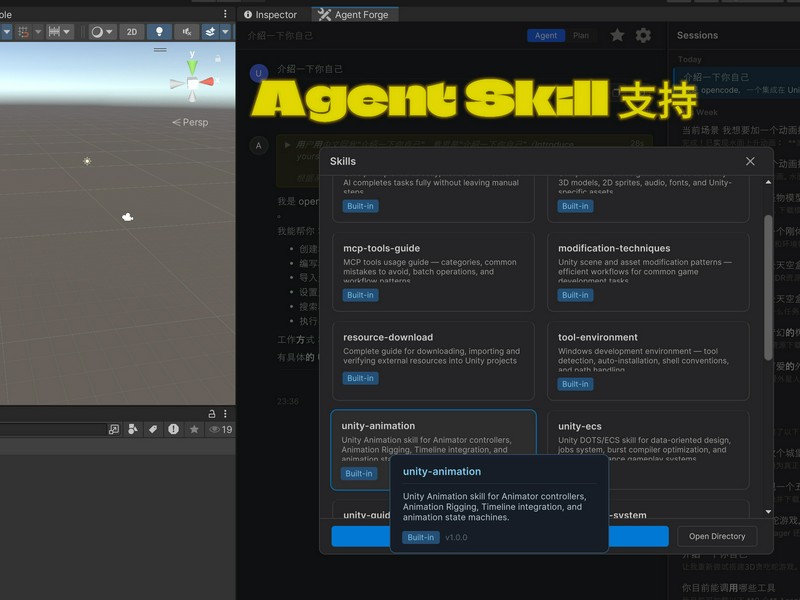Switch to the Inspector tab
800x600 pixels.
pos(270,15)
